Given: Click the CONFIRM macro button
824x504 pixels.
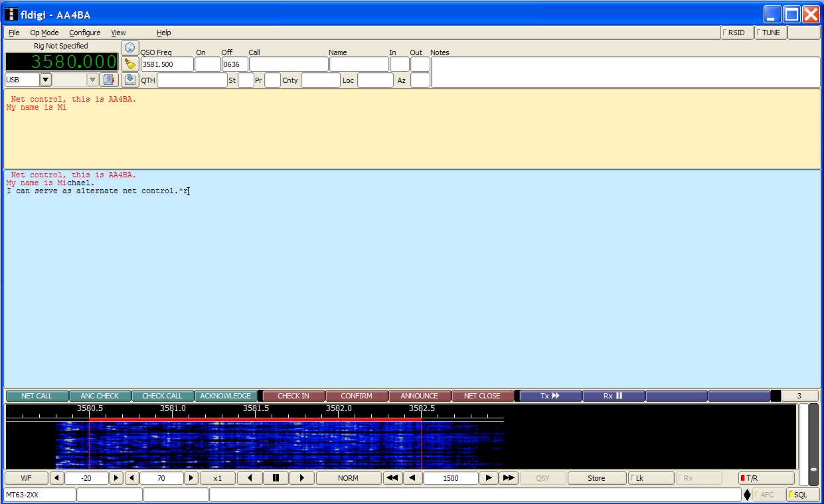Looking at the screenshot, I should click(x=357, y=396).
